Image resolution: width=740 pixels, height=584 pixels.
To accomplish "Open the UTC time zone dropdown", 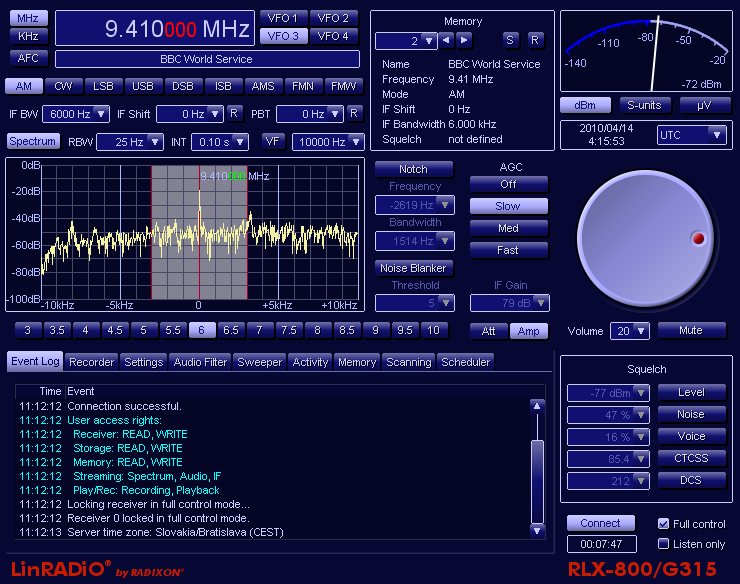I will click(717, 135).
